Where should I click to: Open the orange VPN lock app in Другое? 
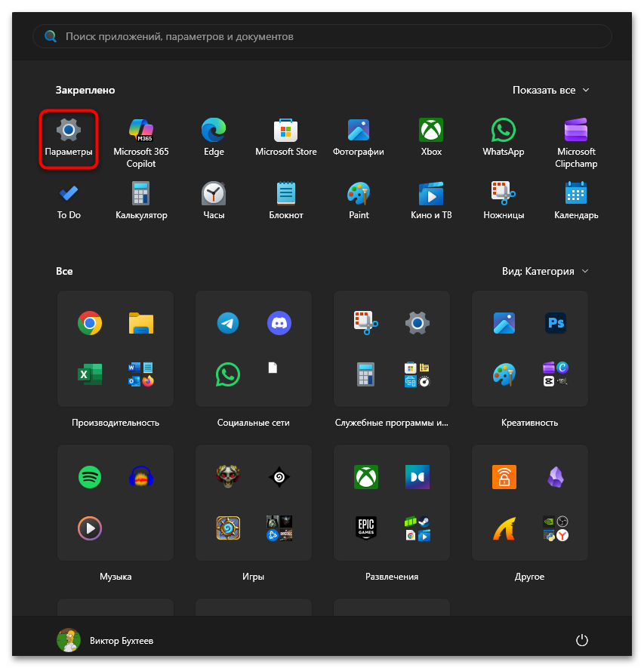[x=504, y=477]
